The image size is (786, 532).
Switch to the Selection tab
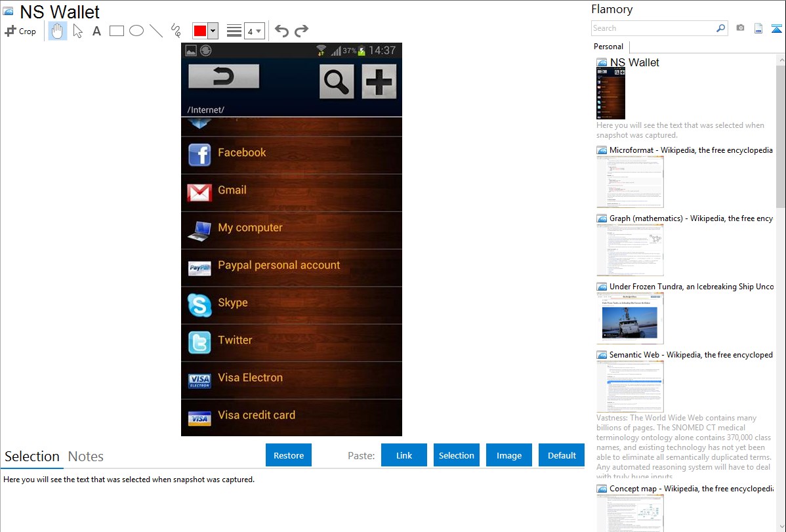click(32, 457)
